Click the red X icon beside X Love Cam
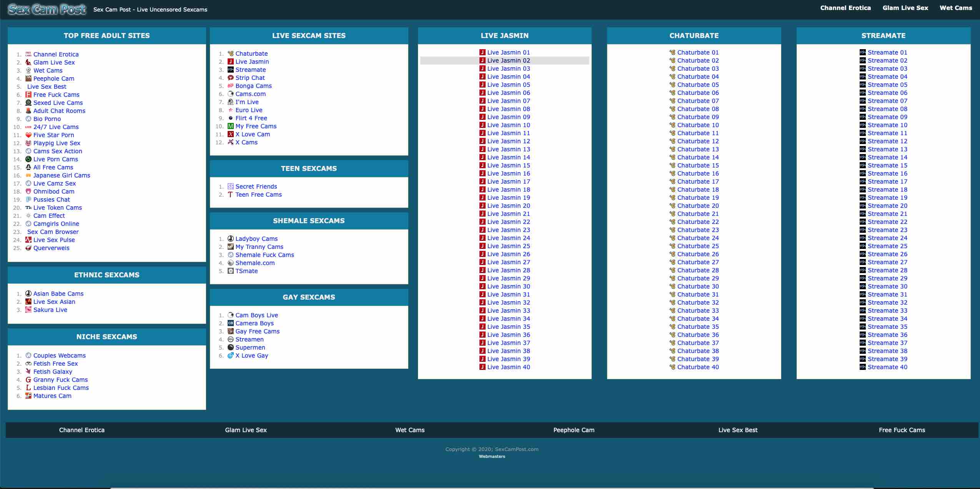Screen dimensions: 980x489 tap(231, 134)
